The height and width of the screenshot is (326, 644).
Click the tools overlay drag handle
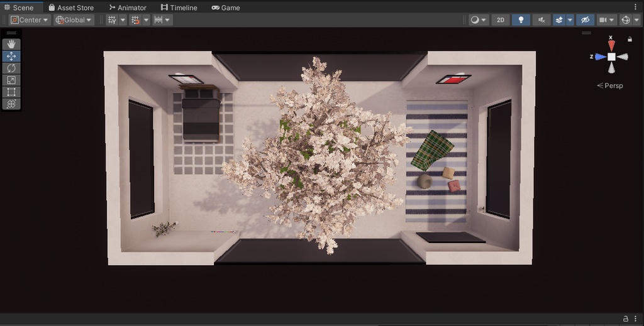coord(11,33)
